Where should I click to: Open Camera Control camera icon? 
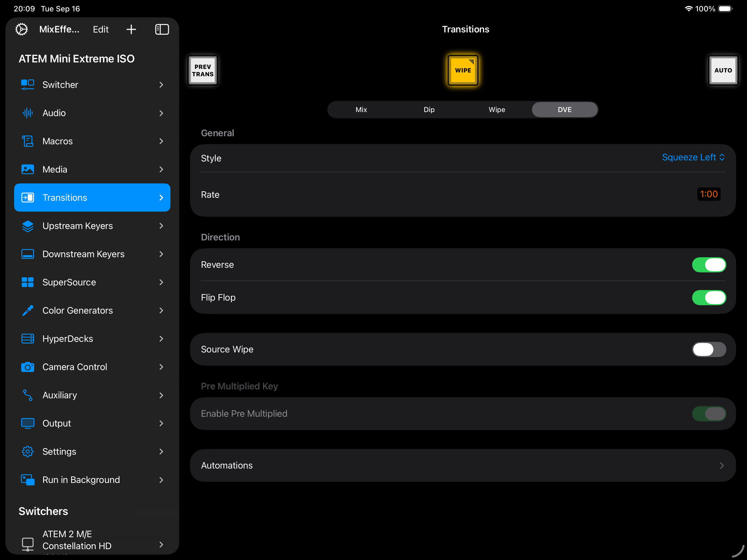28,367
